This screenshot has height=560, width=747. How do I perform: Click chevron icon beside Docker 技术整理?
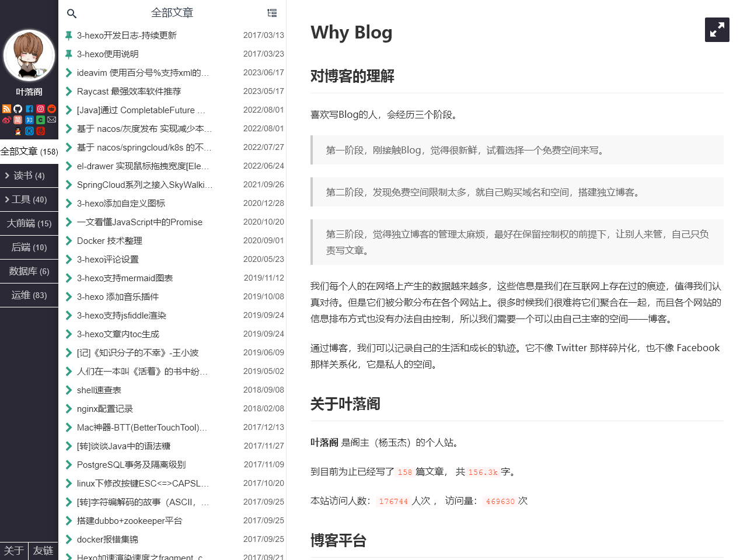coord(69,241)
